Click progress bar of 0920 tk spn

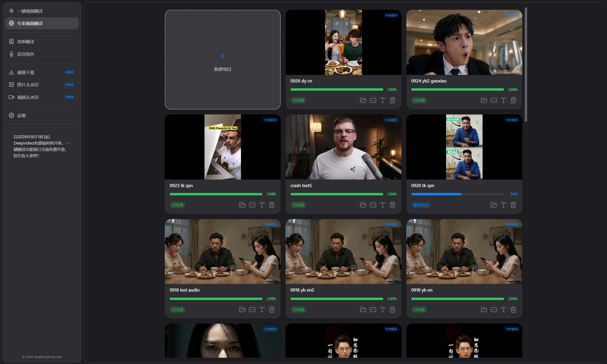coord(457,194)
